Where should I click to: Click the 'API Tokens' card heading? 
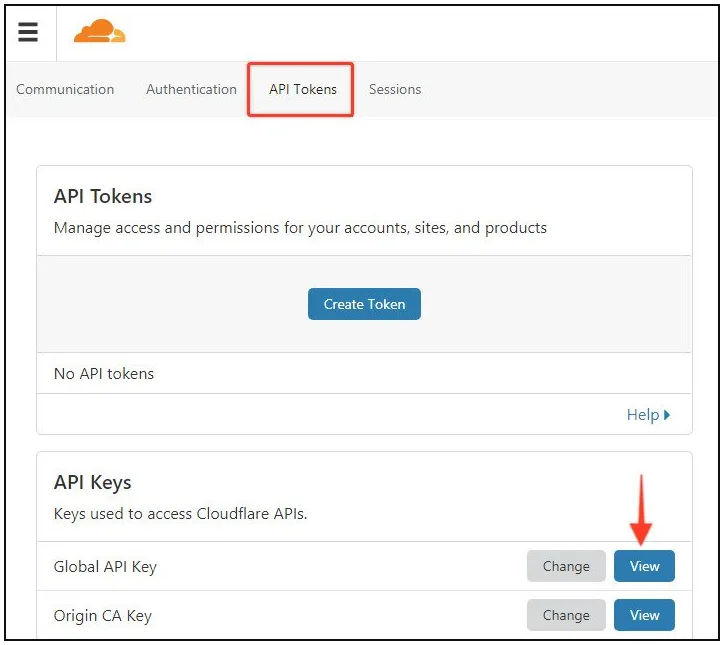103,197
